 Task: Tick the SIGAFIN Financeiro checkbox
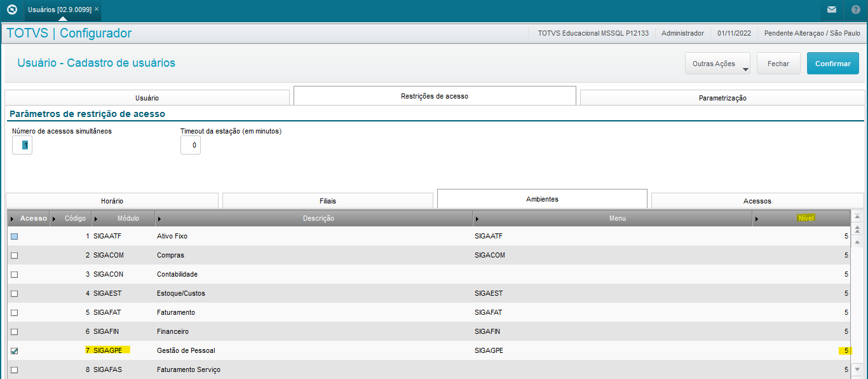(15, 332)
